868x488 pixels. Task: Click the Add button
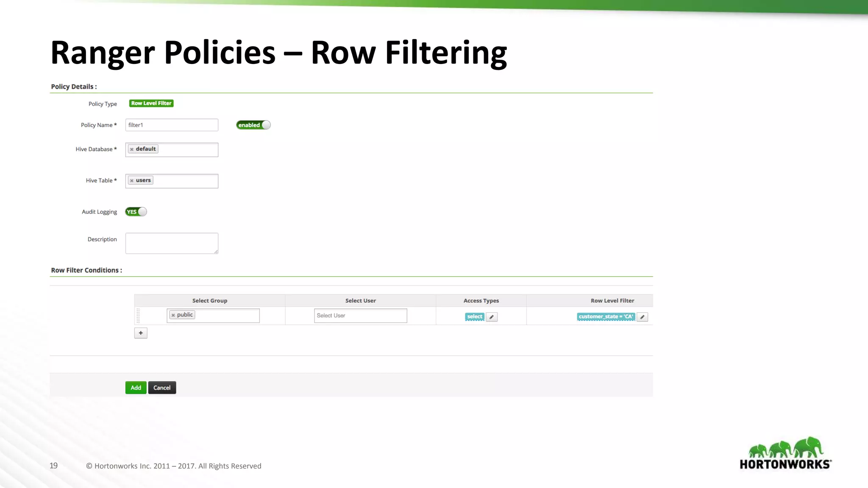(136, 388)
